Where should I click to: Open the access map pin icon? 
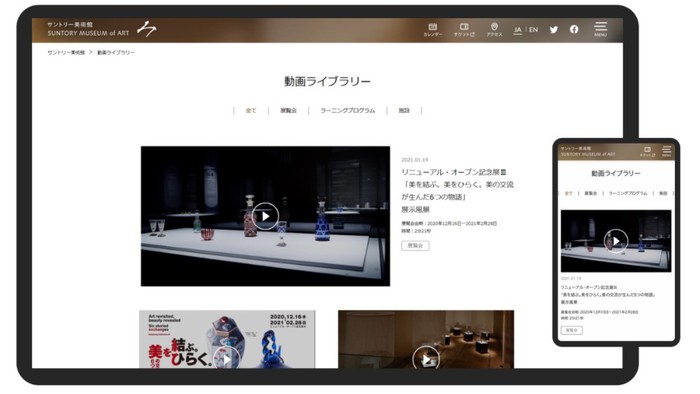(494, 29)
